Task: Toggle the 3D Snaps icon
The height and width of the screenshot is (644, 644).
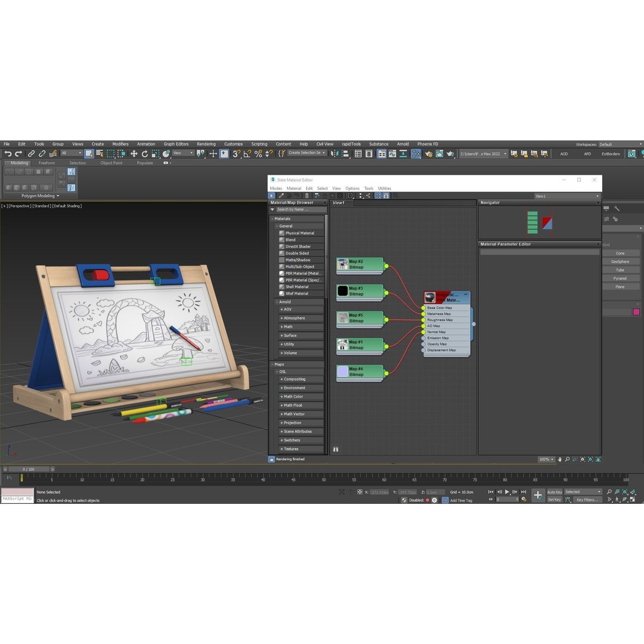Action: pyautogui.click(x=236, y=154)
